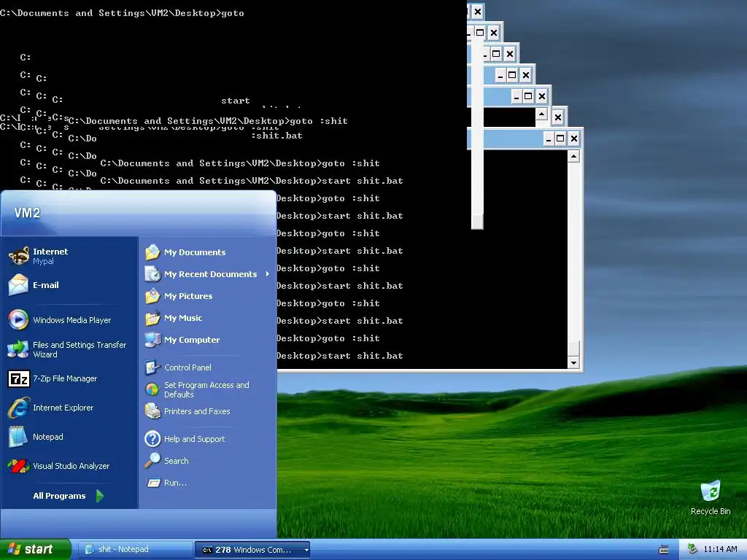Click All Programs label
Image resolution: width=747 pixels, height=560 pixels.
[x=60, y=496]
